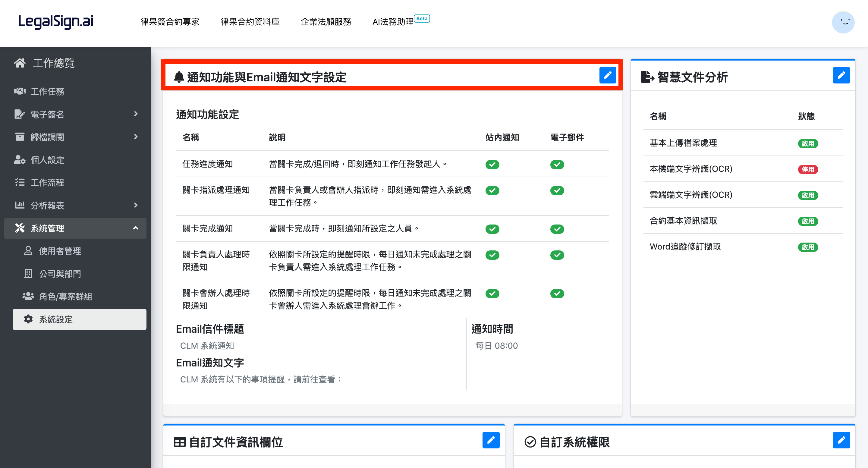Viewport: 868px width, 468px height.
Task: Open 使用者管理 sidebar link
Action: click(79, 251)
